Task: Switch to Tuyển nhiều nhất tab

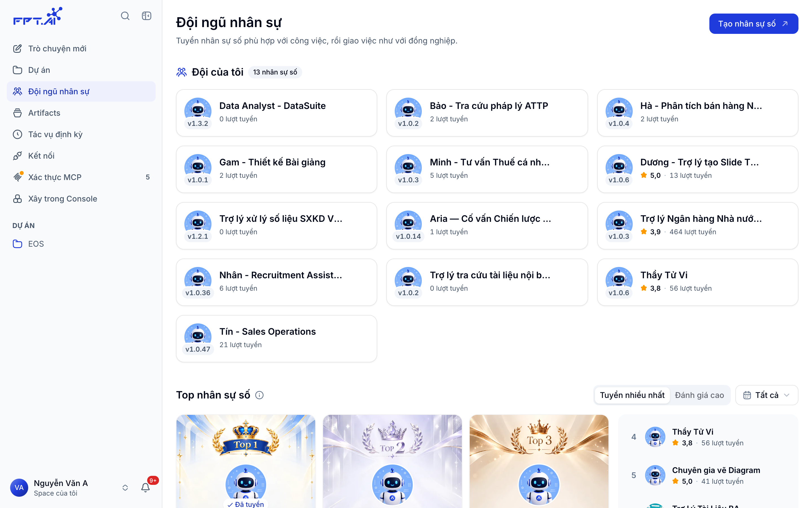Action: click(632, 395)
